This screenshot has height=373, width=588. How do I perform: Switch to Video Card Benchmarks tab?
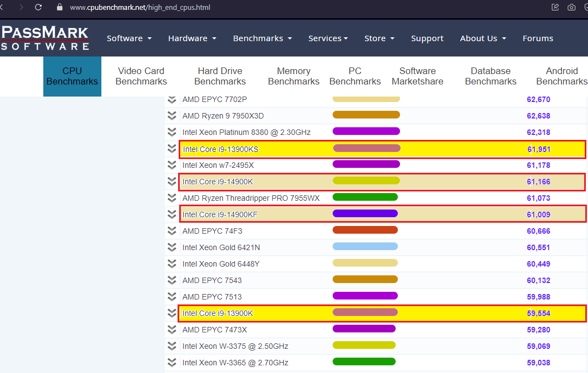(x=141, y=76)
